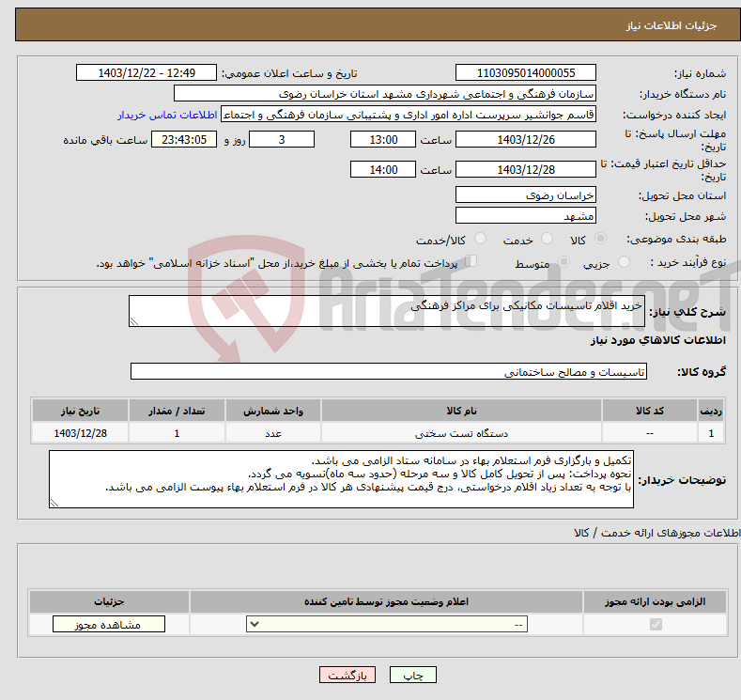Screen dimensions: 741x700
Task: Click the چاپ (print) button
Action: pos(412,675)
